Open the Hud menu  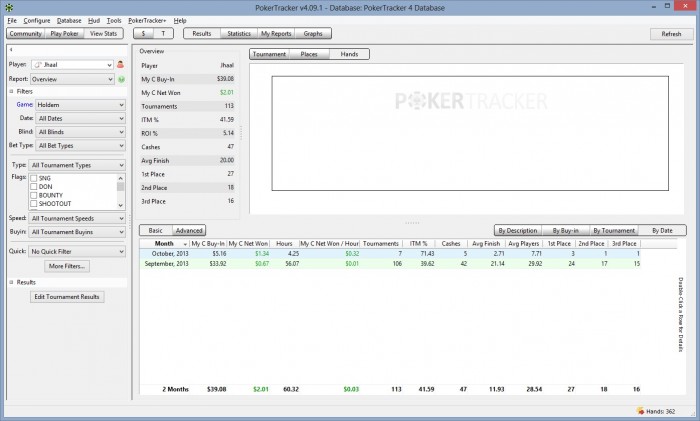point(94,21)
